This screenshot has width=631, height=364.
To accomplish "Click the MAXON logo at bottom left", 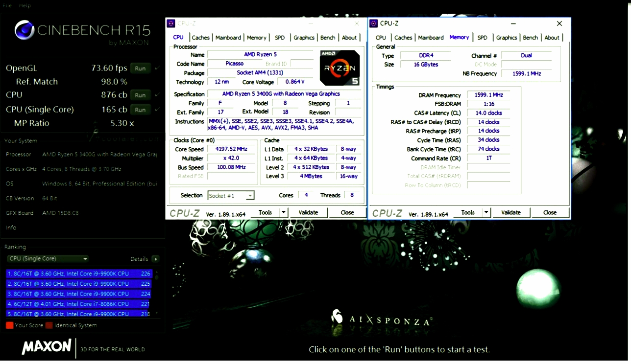I will [47, 347].
